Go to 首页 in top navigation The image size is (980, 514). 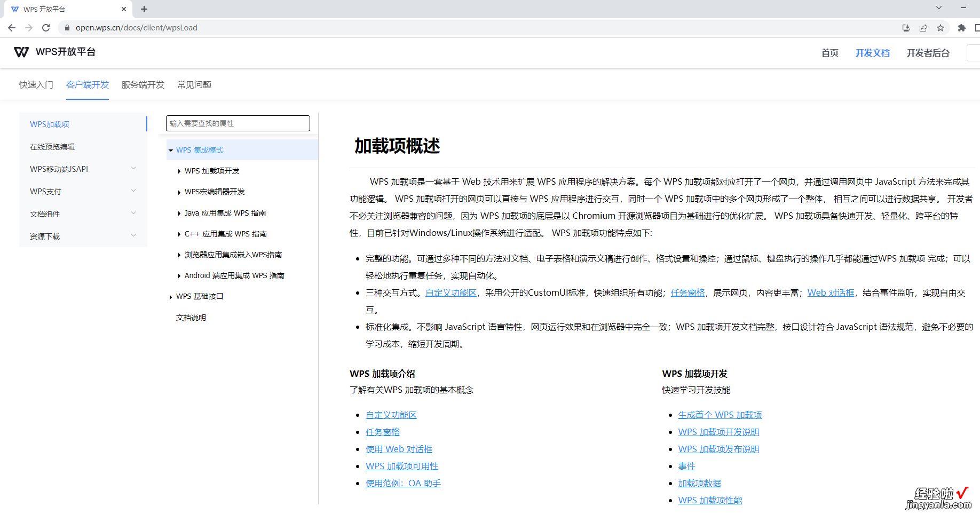pyautogui.click(x=829, y=53)
